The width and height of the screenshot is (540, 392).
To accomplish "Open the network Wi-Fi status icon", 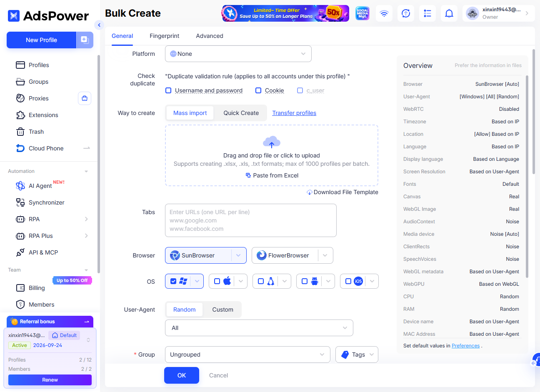I will (384, 13).
